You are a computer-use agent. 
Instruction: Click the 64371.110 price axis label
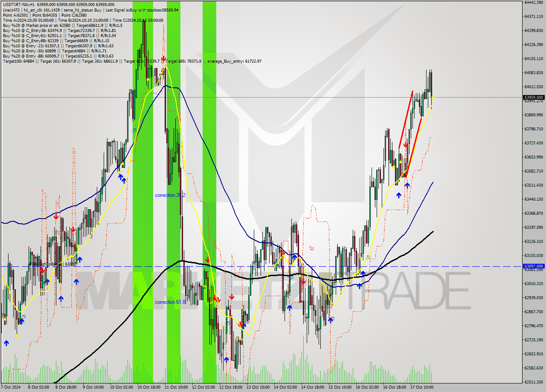click(x=534, y=17)
